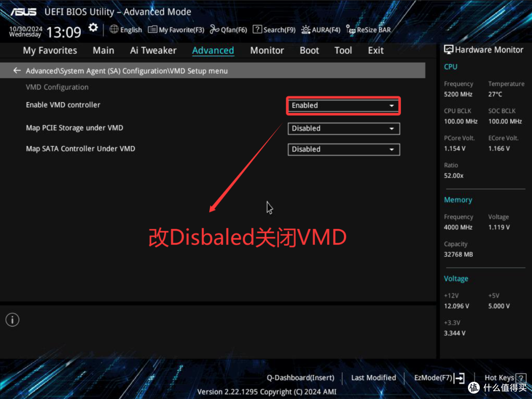Viewport: 532px width, 399px height.
Task: Open the Ai Tweaker tab
Action: 153,51
